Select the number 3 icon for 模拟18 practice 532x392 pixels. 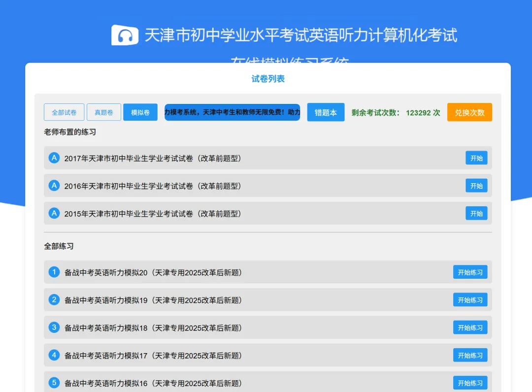pos(54,327)
